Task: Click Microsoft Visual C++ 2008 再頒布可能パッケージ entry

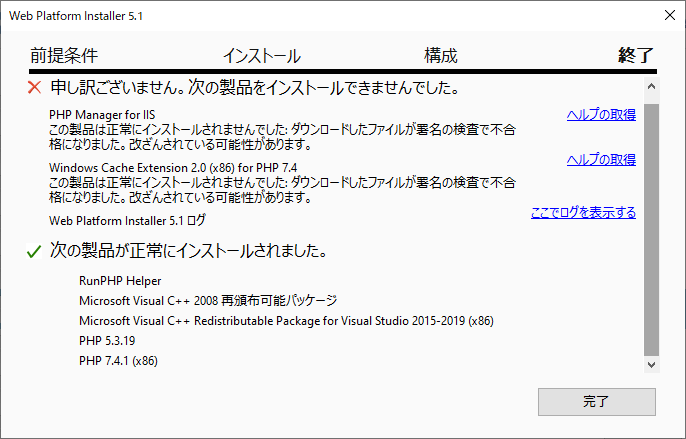Action: coord(208,300)
